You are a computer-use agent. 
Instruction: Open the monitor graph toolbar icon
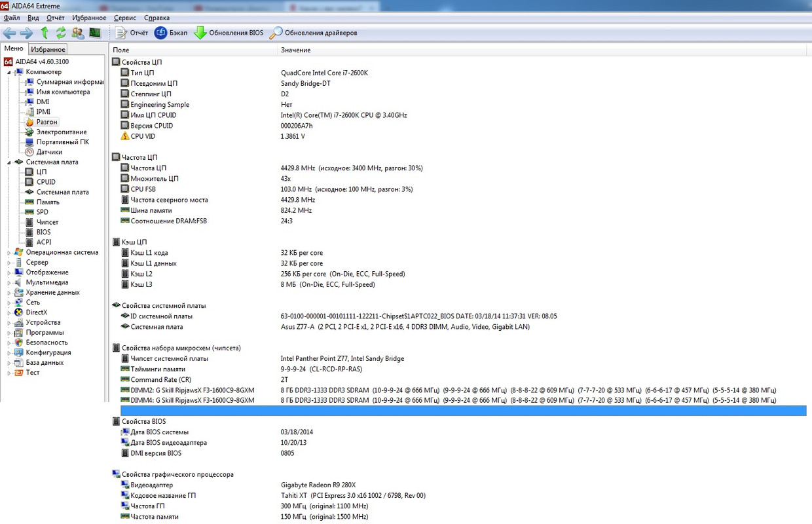[x=95, y=33]
